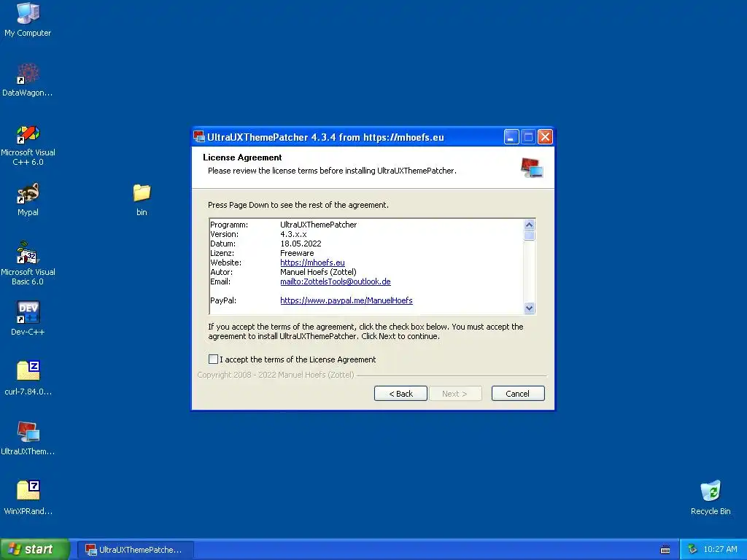Image resolution: width=747 pixels, height=560 pixels.
Task: Click the 10:27 AM taskbar clock
Action: [x=720, y=549]
